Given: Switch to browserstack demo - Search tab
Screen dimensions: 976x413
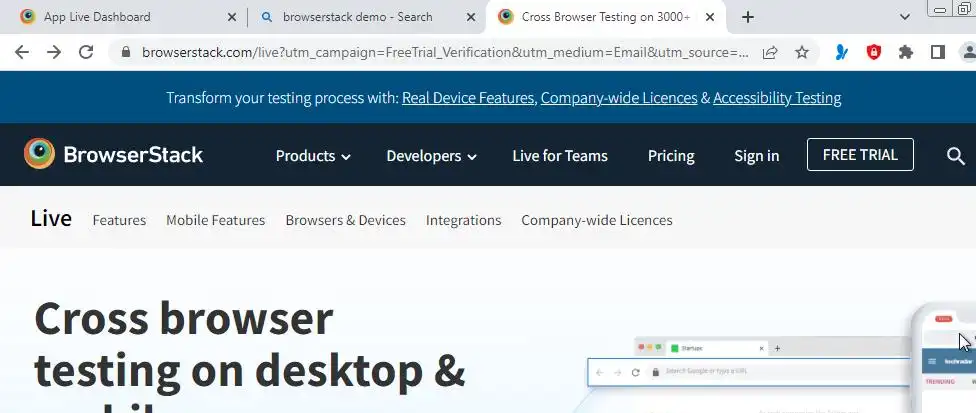Looking at the screenshot, I should [366, 17].
